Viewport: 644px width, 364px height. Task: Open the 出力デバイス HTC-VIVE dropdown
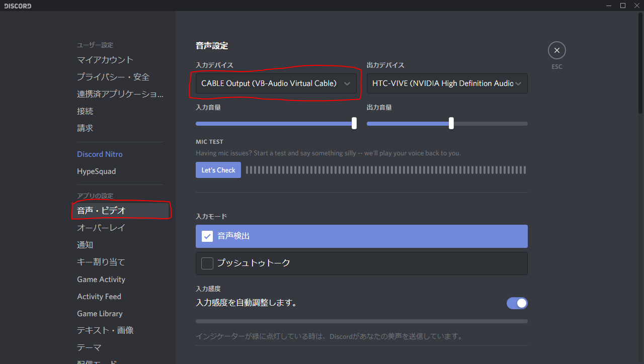(447, 83)
